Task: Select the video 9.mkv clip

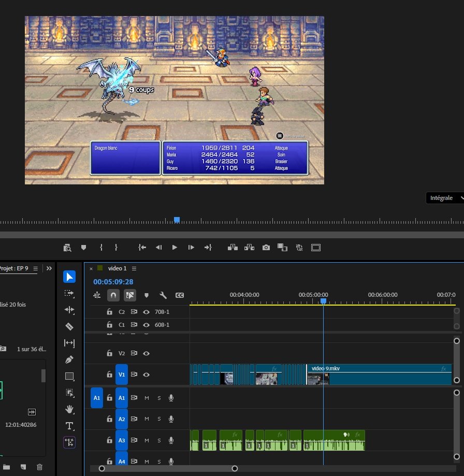Action: [x=380, y=374]
